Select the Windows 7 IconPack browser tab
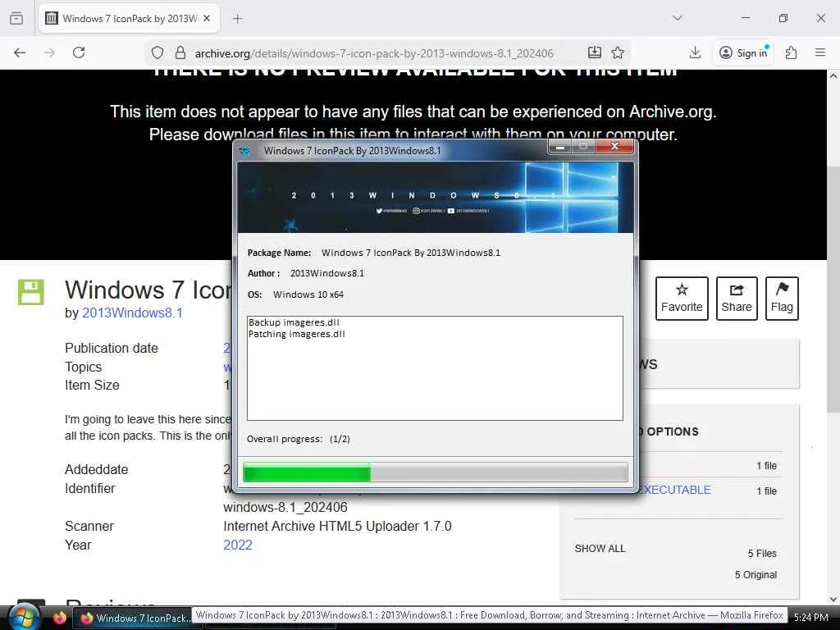Viewport: 840px width, 630px height. 129,19
